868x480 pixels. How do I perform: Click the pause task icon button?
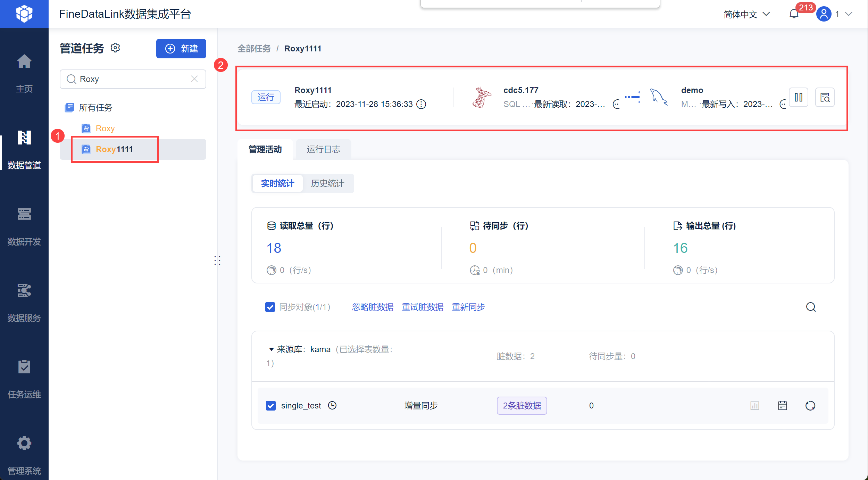798,97
